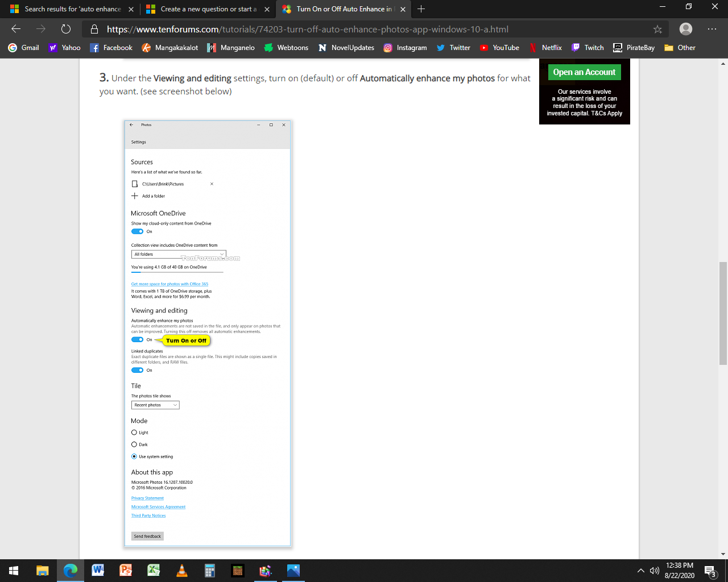Screen dimensions: 728x582
Task: Open Excel from the taskbar
Action: tap(154, 570)
